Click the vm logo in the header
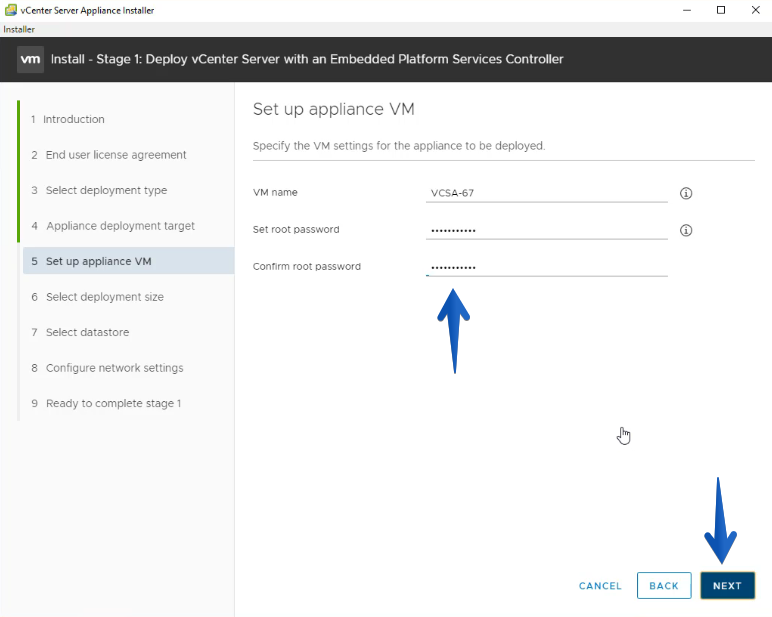The image size is (772, 617). [31, 60]
